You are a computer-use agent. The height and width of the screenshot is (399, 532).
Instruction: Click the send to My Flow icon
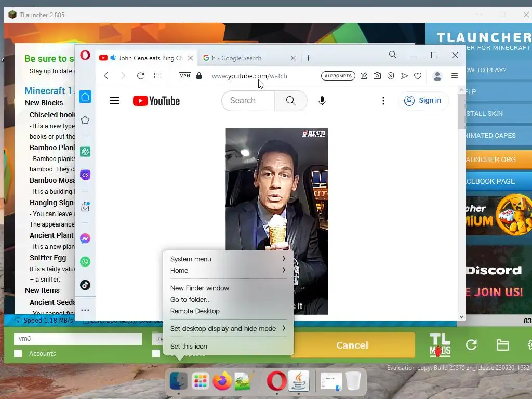tap(404, 76)
